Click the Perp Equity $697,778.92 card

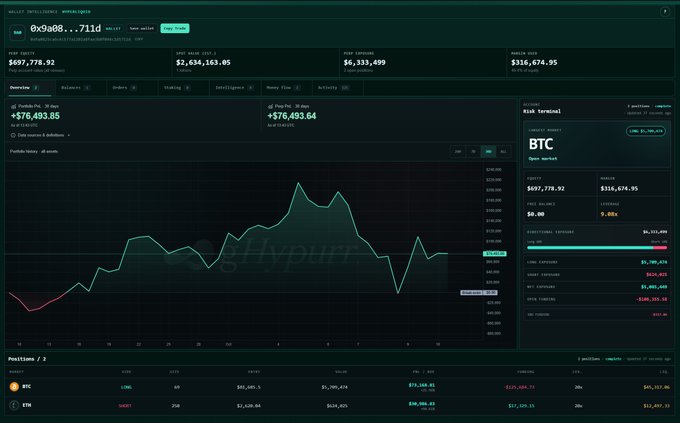click(88, 62)
